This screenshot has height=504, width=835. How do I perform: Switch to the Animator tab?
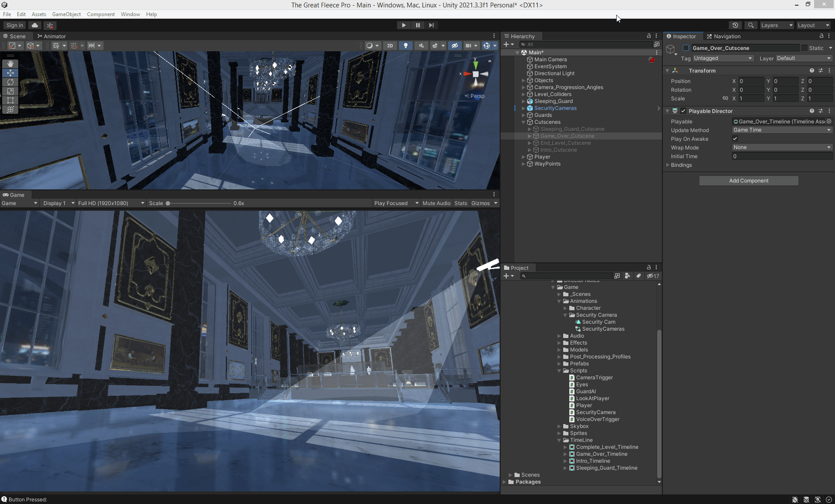click(x=51, y=36)
